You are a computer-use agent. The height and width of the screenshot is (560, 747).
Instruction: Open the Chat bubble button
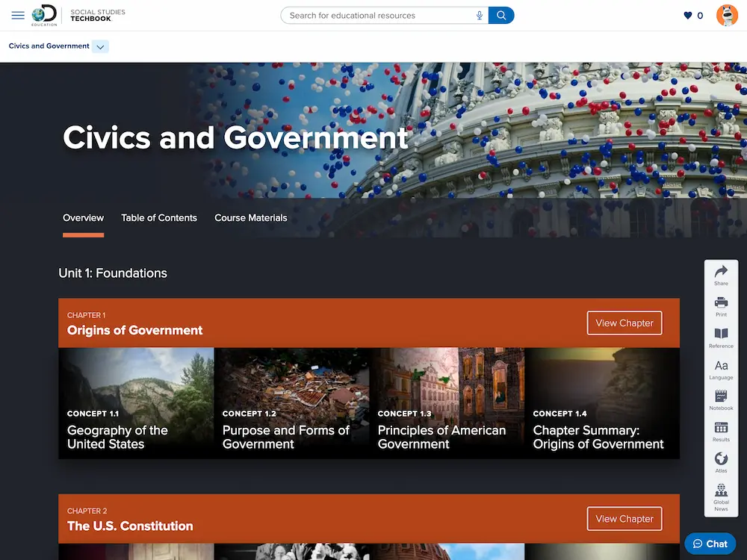710,544
